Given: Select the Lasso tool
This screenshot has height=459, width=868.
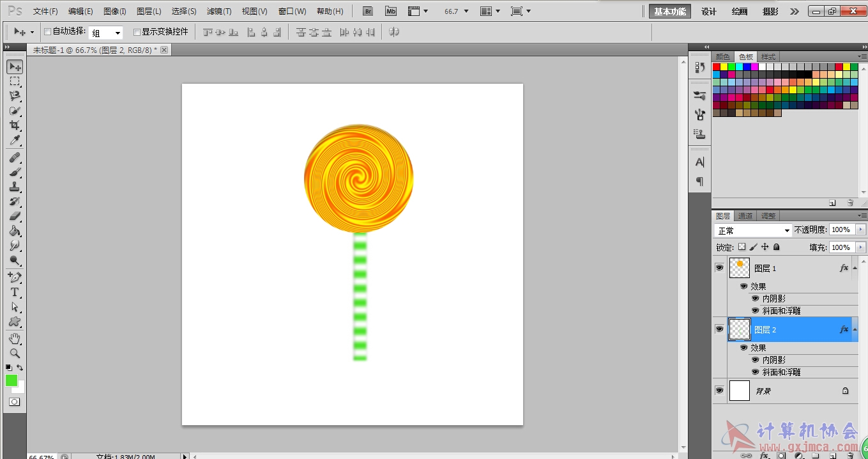Looking at the screenshot, I should coord(15,96).
